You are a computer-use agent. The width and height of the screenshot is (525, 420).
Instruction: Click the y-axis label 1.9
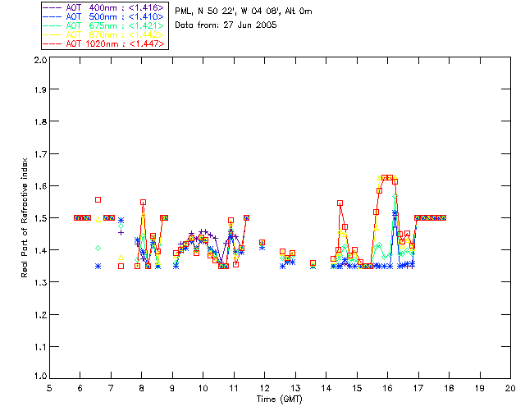(40, 89)
